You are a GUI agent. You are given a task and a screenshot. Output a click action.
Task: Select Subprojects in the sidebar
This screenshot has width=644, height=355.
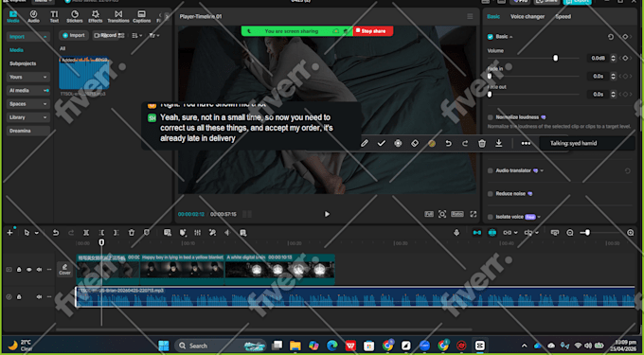tap(23, 63)
